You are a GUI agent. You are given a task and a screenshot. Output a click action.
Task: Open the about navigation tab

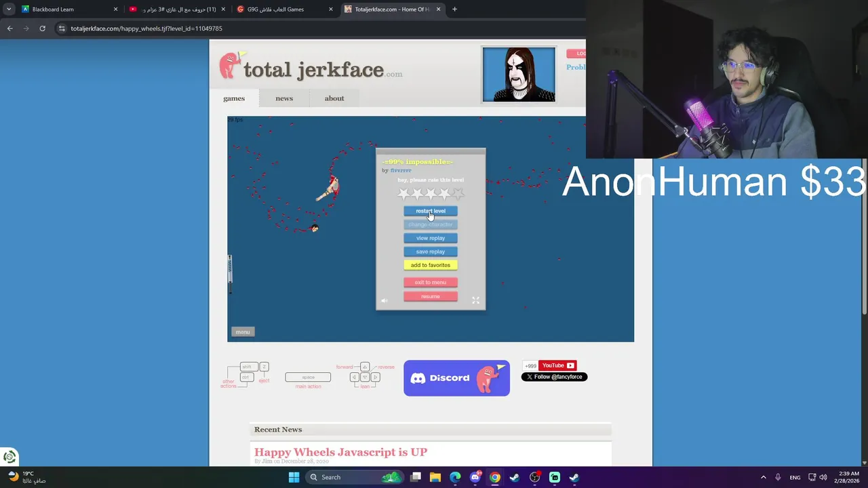pyautogui.click(x=334, y=98)
